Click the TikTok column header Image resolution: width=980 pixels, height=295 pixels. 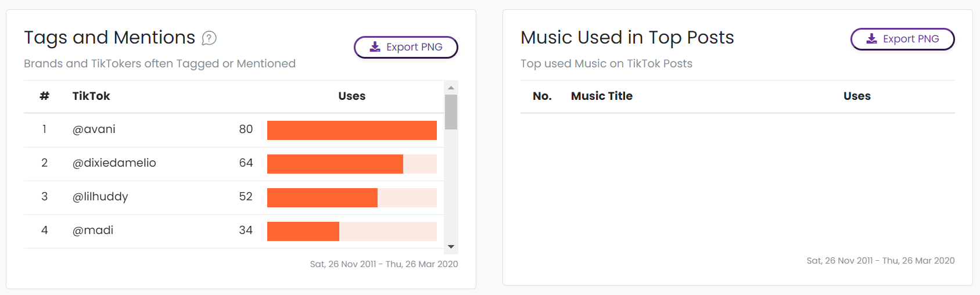[91, 96]
